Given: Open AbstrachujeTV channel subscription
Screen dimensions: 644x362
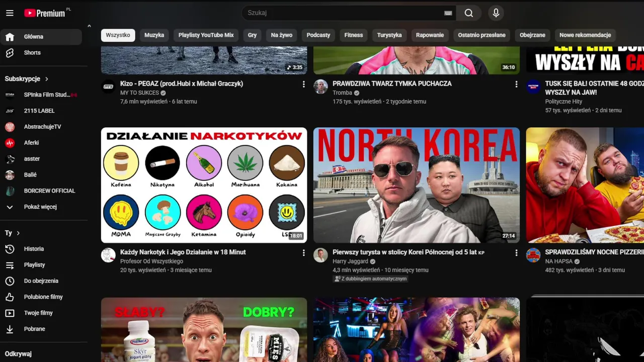Looking at the screenshot, I should pyautogui.click(x=41, y=127).
